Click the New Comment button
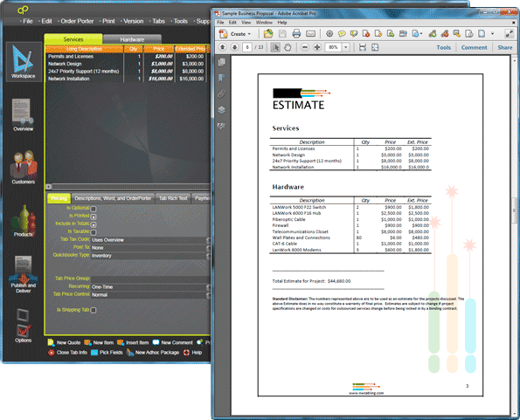The image size is (520, 420). [x=173, y=342]
